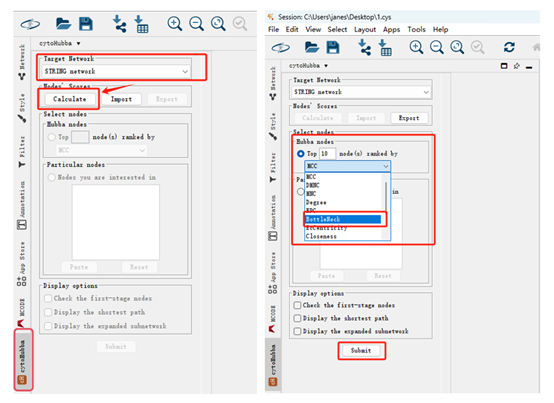Click the Top nodes count field showing 10
The image size is (554, 403).
click(x=327, y=154)
